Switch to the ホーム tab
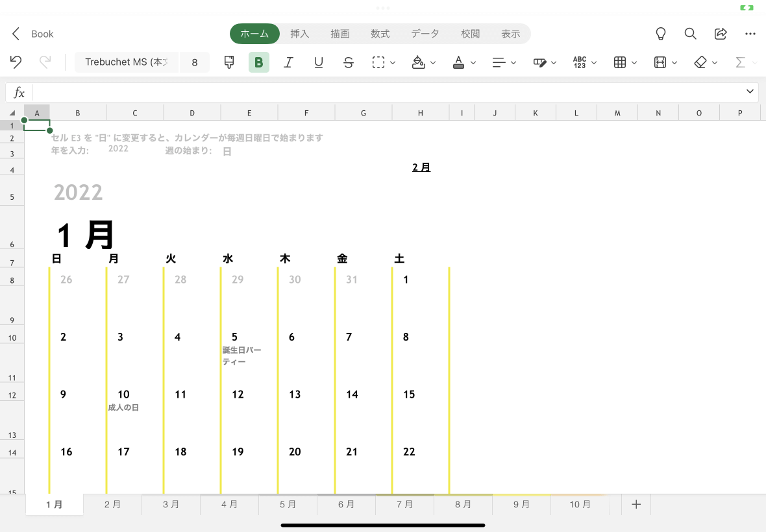The image size is (766, 532). pos(254,34)
